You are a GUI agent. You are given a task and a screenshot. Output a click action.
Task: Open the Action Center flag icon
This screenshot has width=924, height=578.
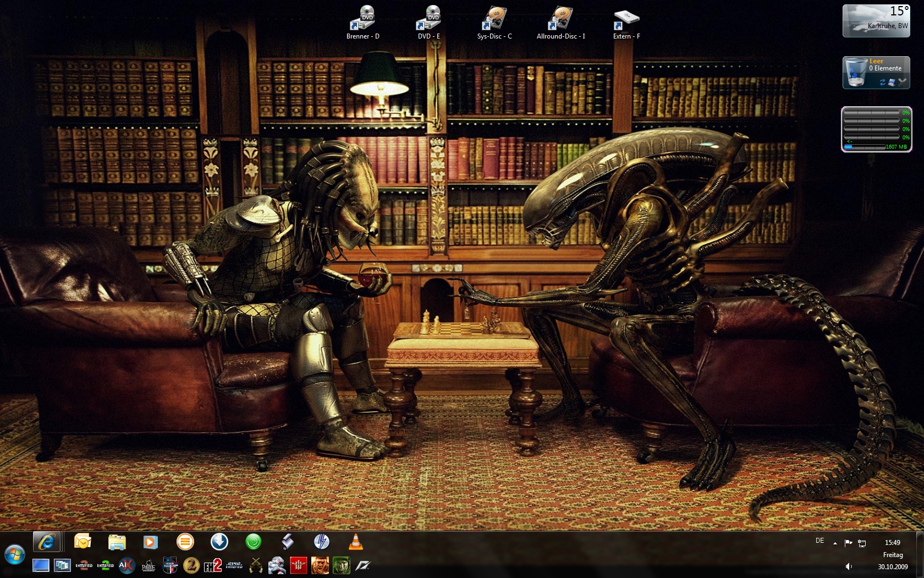[x=848, y=543]
